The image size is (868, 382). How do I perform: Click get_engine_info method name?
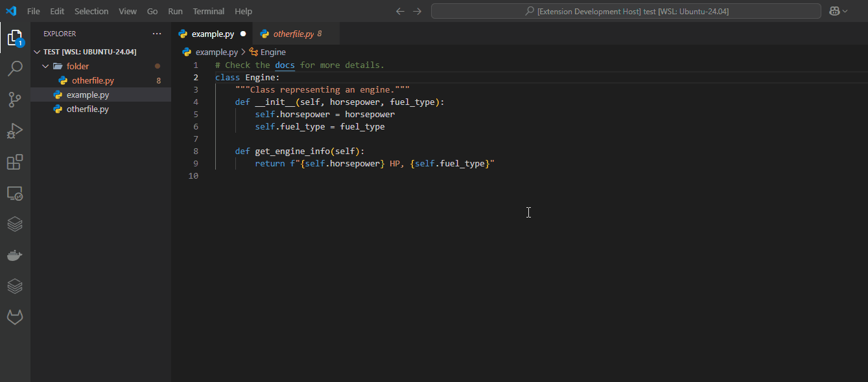tap(292, 151)
